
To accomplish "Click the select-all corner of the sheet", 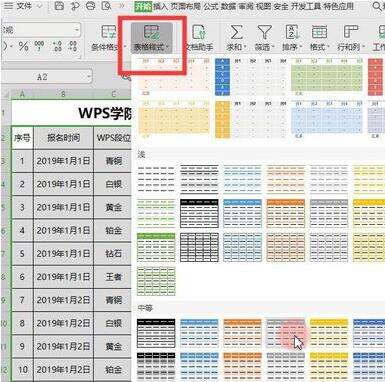I will [6, 94].
